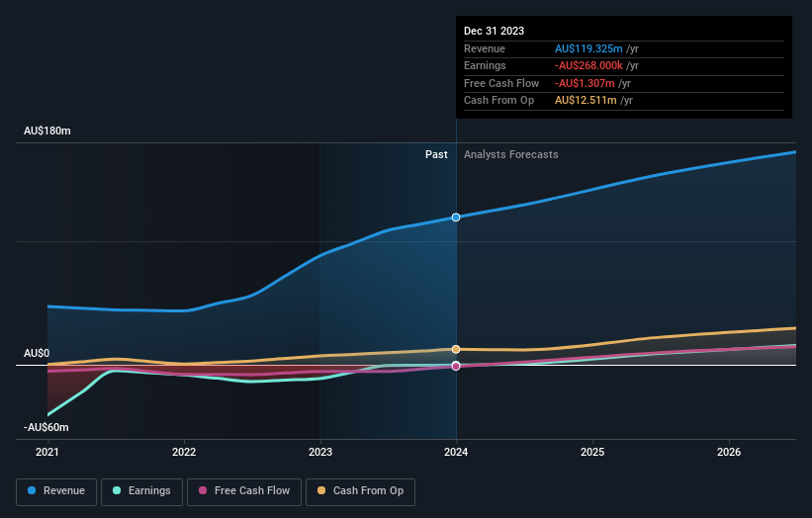Click the -AU$268.000k earnings value

tap(588, 65)
